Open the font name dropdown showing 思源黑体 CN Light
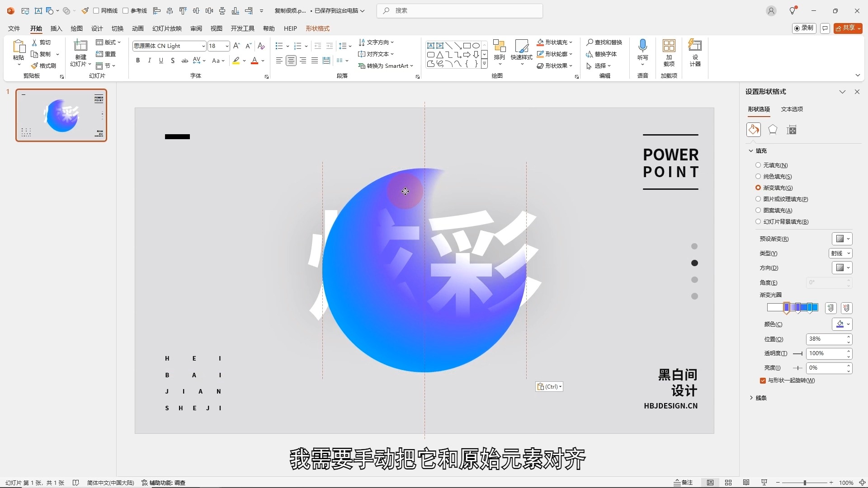This screenshot has height=488, width=868. point(204,46)
